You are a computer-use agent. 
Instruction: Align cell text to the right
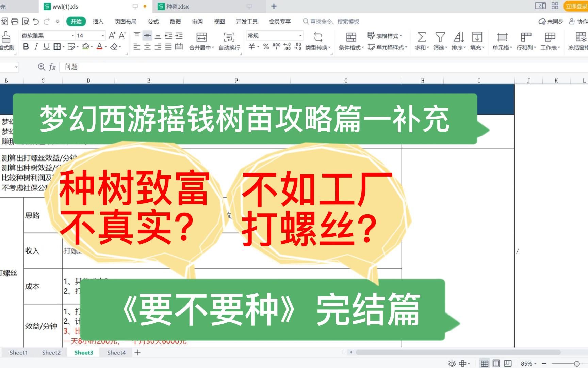coord(158,47)
